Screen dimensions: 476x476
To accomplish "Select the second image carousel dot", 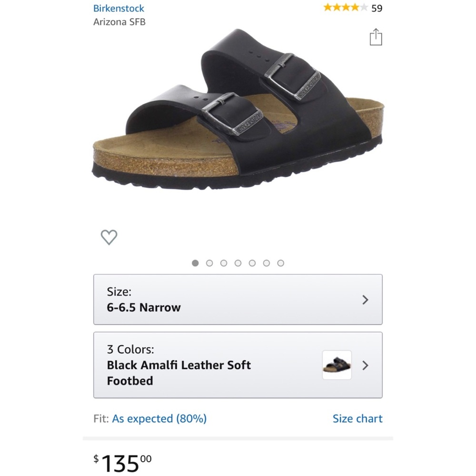I will tap(209, 263).
